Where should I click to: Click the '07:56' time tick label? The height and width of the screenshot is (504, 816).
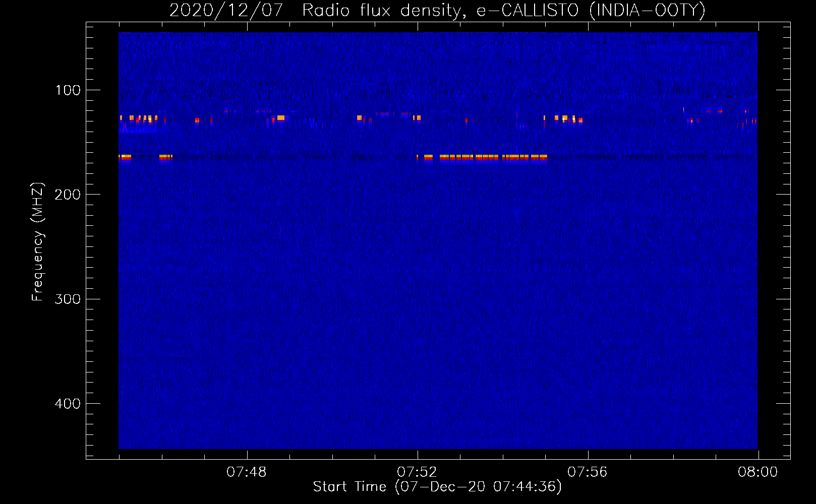(588, 472)
